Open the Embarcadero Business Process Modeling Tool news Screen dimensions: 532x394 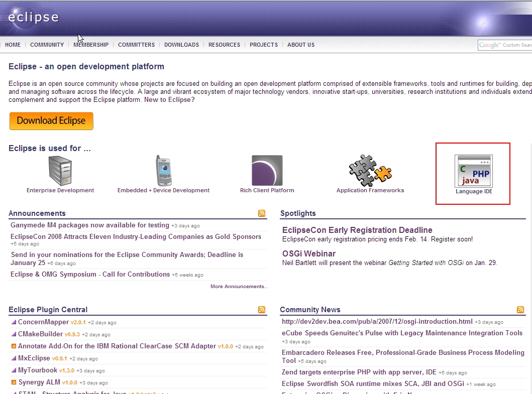tap(403, 356)
